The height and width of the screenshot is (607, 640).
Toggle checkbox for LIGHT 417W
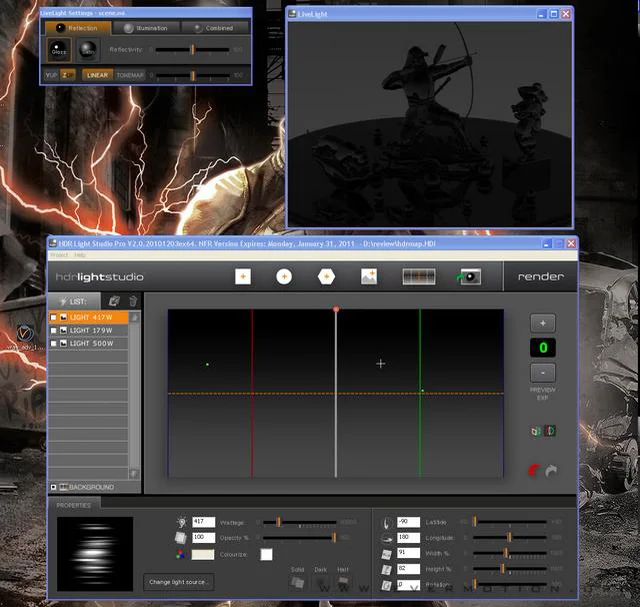53,317
